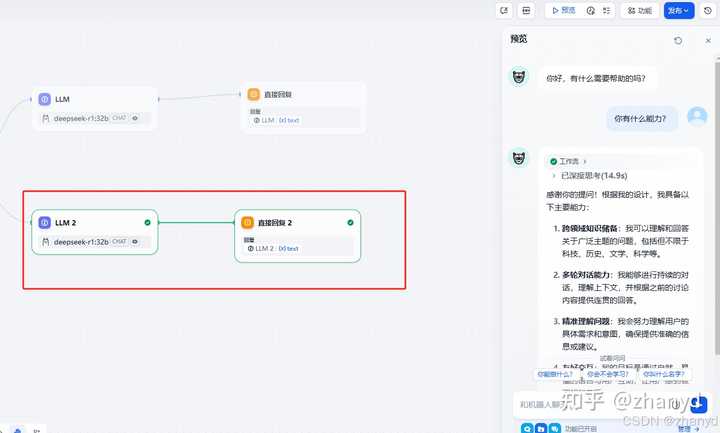The image size is (720, 433).
Task: Click the blue send button in chat input
Action: (x=698, y=405)
